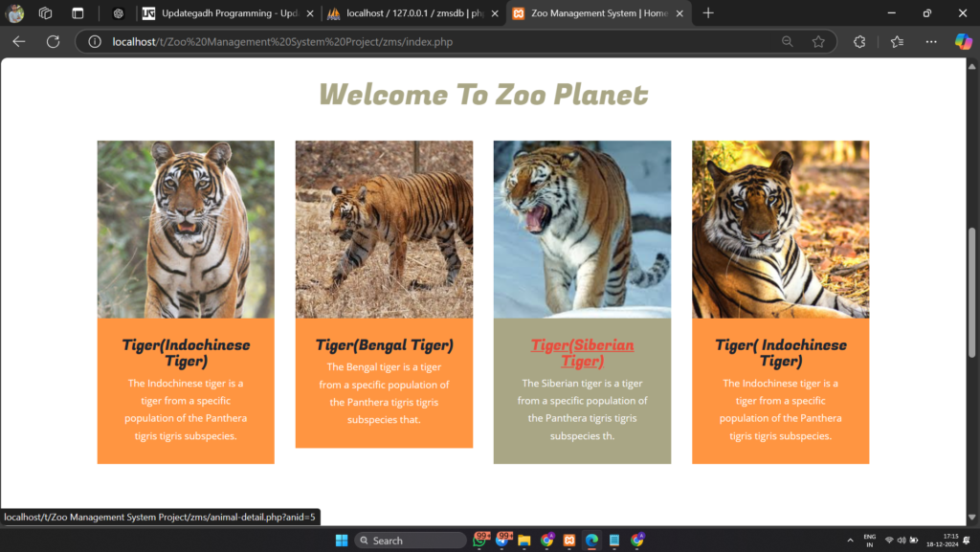Close the Updategadh Programming tab

pos(310,13)
